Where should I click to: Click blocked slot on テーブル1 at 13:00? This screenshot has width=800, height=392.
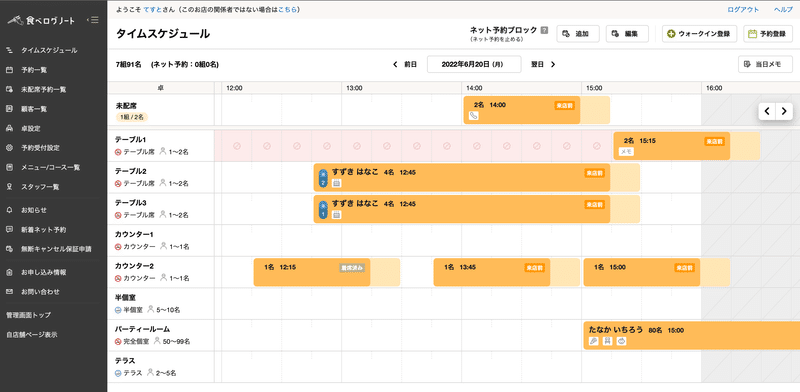(x=357, y=146)
